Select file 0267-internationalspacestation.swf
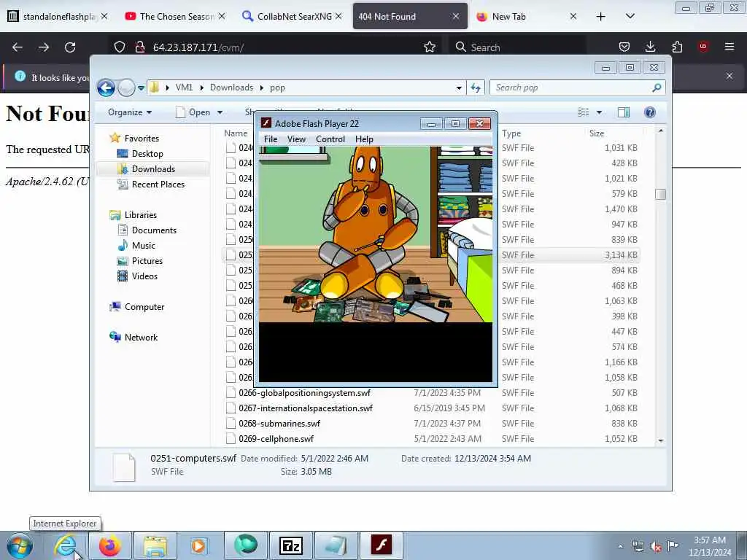 coord(306,408)
